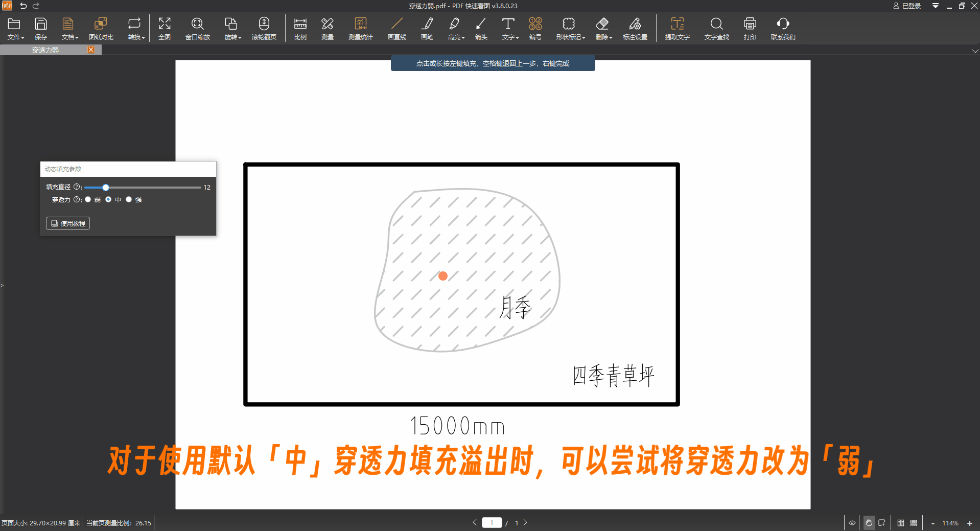980x531 pixels.
Task: Select 强 strong penetration radio
Action: click(129, 200)
